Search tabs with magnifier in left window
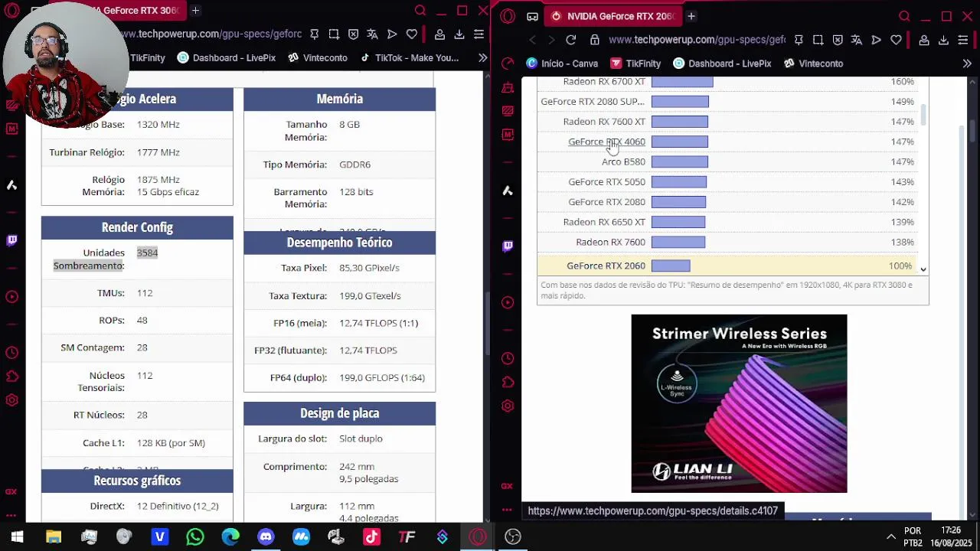980x551 pixels. [420, 11]
